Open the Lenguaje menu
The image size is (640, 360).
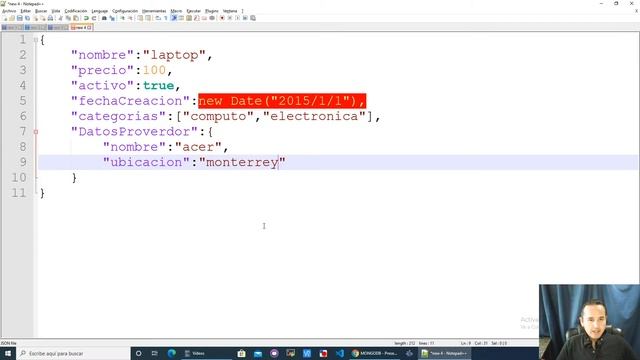point(100,11)
